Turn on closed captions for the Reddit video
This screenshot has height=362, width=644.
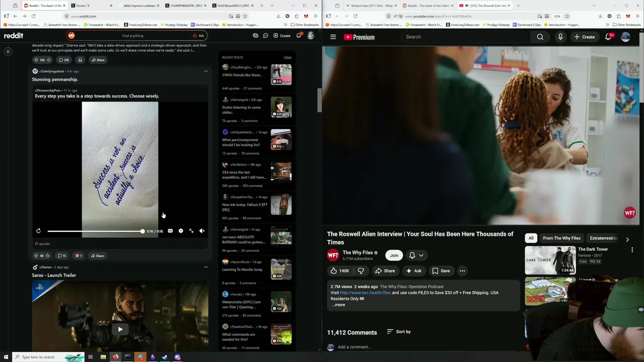(170, 231)
